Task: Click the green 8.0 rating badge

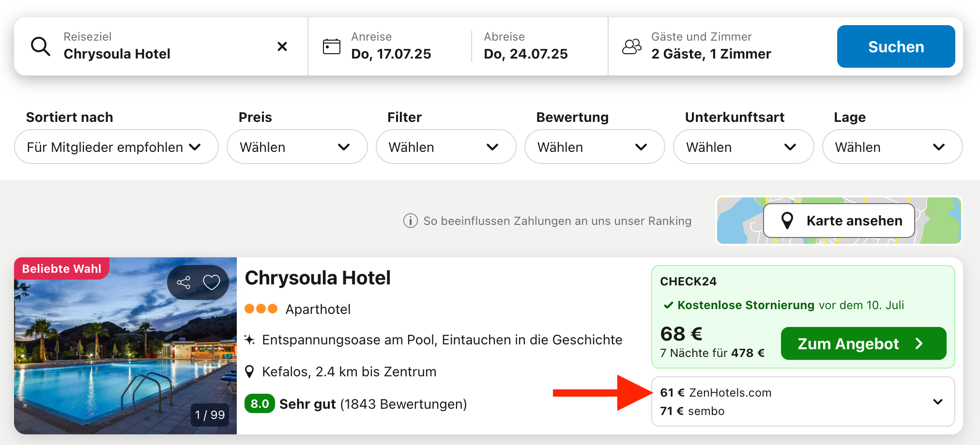Action: tap(260, 403)
